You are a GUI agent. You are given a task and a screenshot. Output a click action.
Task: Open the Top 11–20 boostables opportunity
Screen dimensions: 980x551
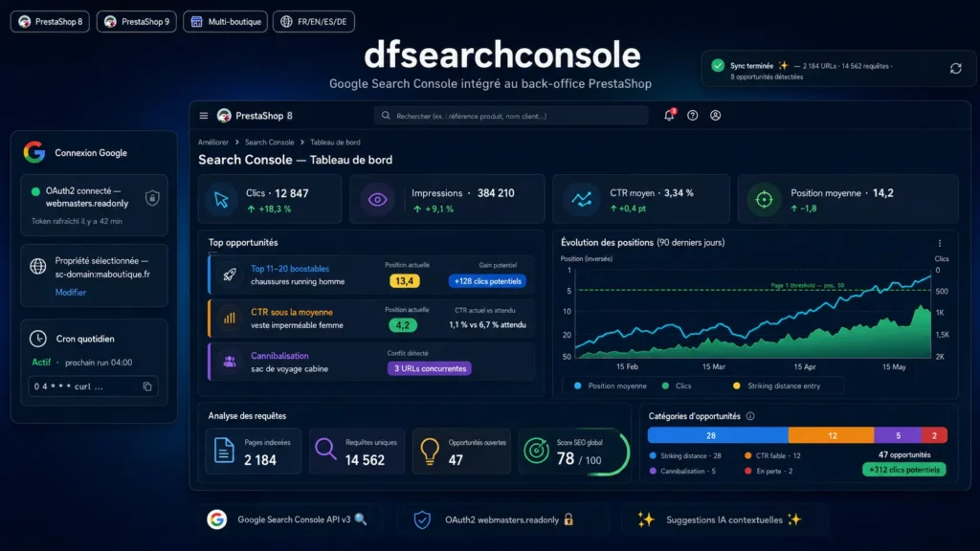pos(290,269)
